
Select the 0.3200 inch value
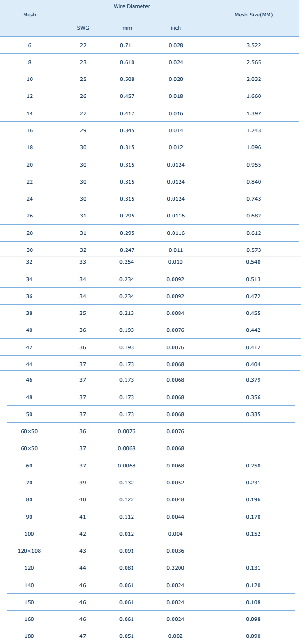point(175,568)
